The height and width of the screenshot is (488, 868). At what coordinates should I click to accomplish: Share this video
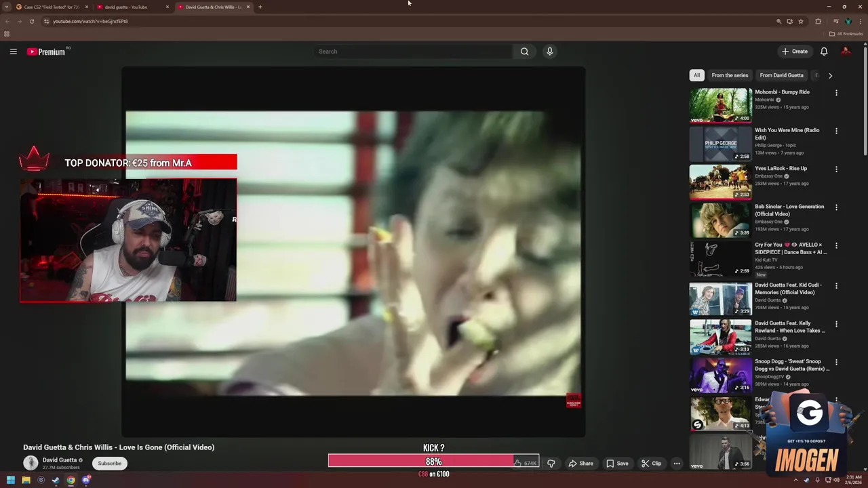(x=581, y=464)
